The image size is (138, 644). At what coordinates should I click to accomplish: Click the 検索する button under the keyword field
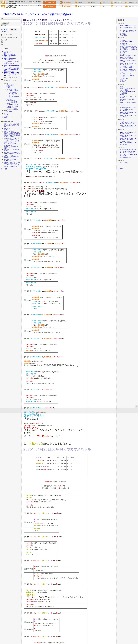coord(5,23)
